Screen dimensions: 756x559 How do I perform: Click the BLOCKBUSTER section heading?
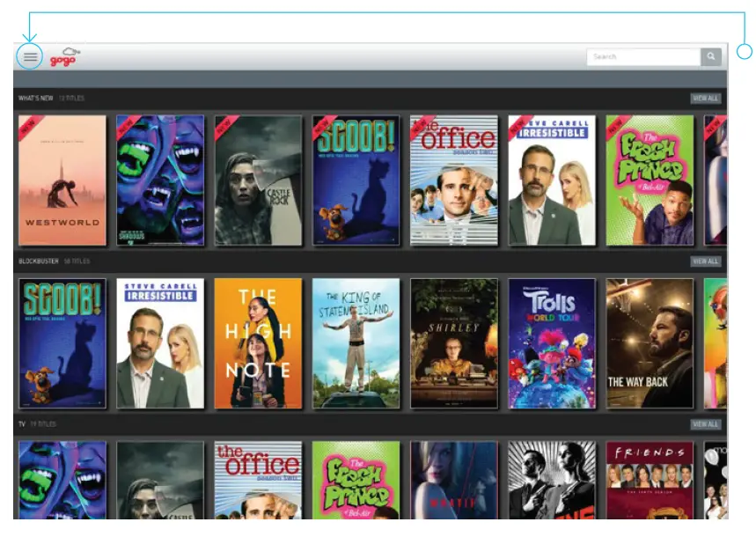click(39, 261)
